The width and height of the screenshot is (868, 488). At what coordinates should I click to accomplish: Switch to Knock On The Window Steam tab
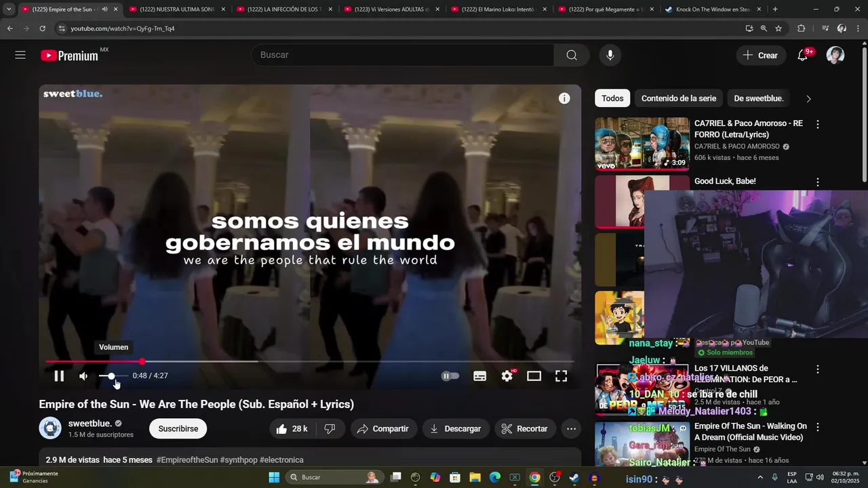click(x=713, y=9)
